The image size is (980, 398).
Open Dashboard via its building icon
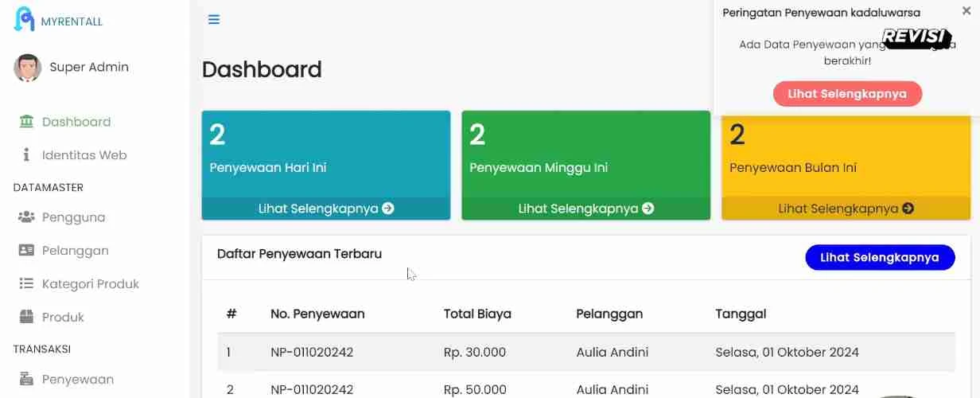pos(27,122)
